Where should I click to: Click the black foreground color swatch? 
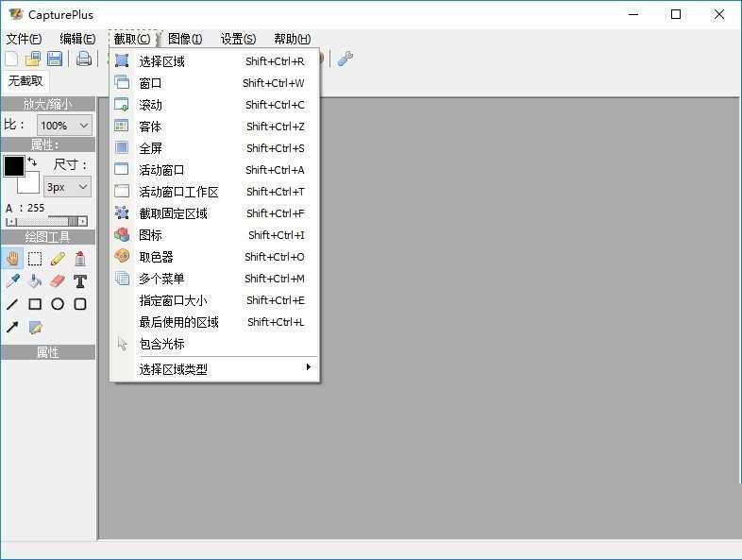point(14,165)
